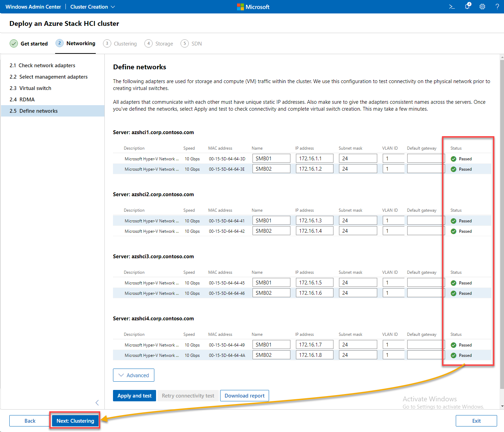
Task: Select MAC address 00-15-5D-64-64-42
Action: tap(227, 231)
